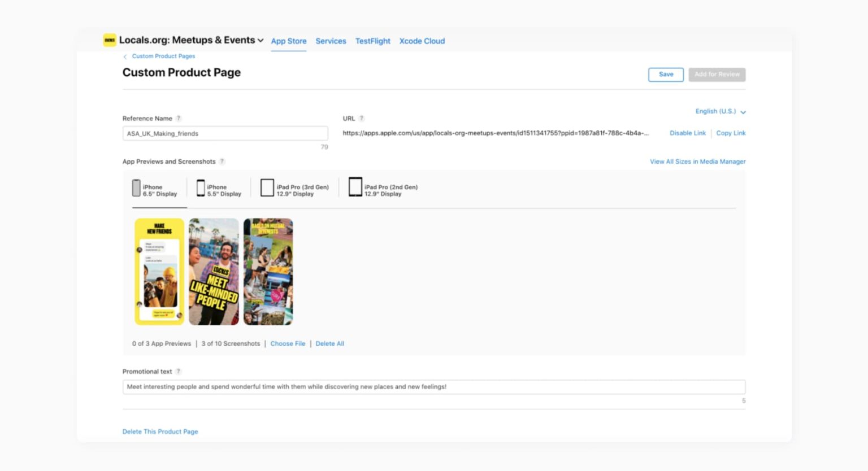This screenshot has height=471, width=868.
Task: Switch to the Xcode Cloud tab
Action: tap(422, 41)
